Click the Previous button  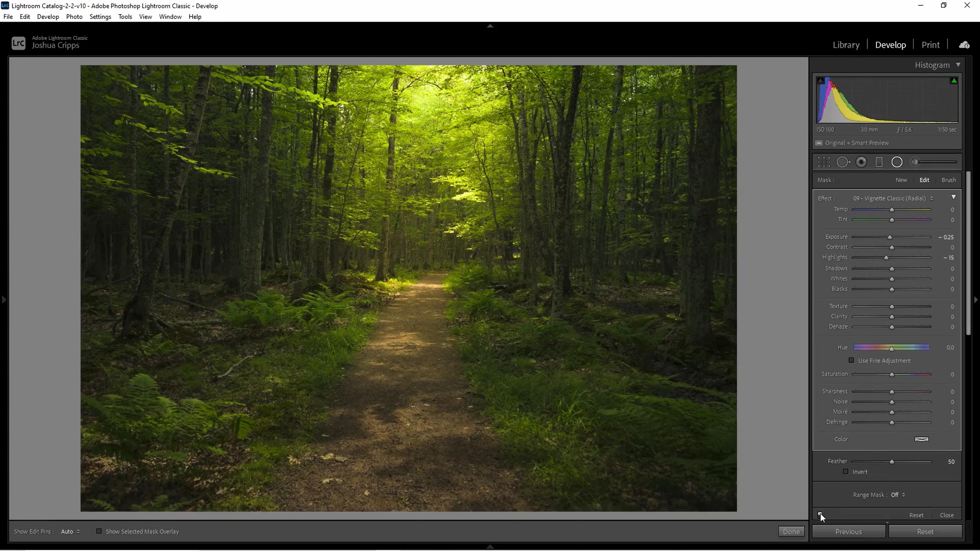coord(849,531)
